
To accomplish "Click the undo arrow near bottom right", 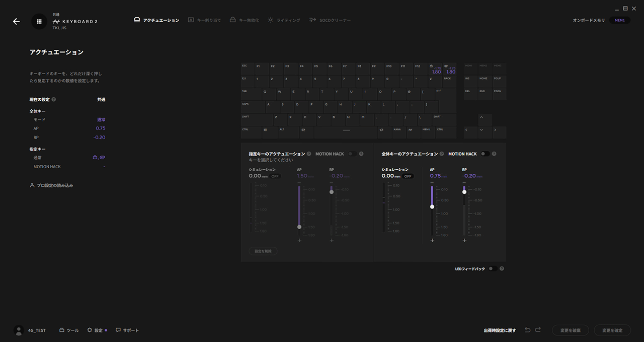I will (x=527, y=329).
